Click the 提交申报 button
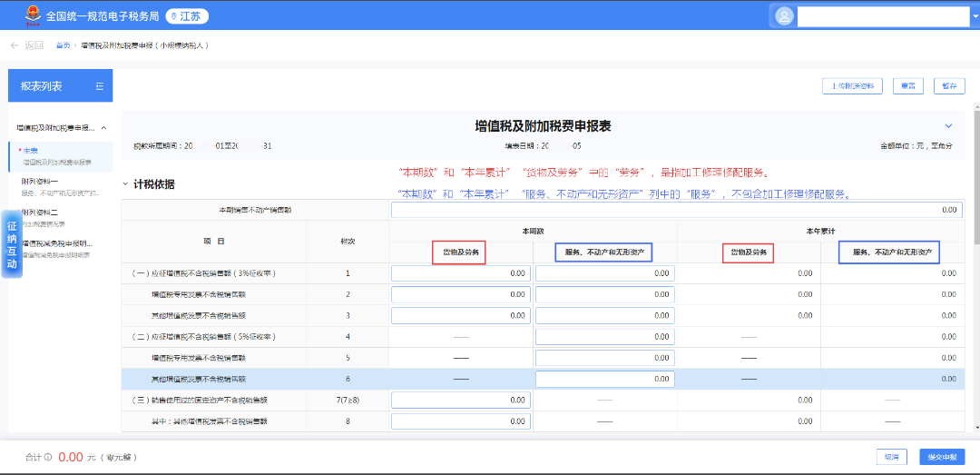Screen dimensions: 980x475 click(941, 457)
